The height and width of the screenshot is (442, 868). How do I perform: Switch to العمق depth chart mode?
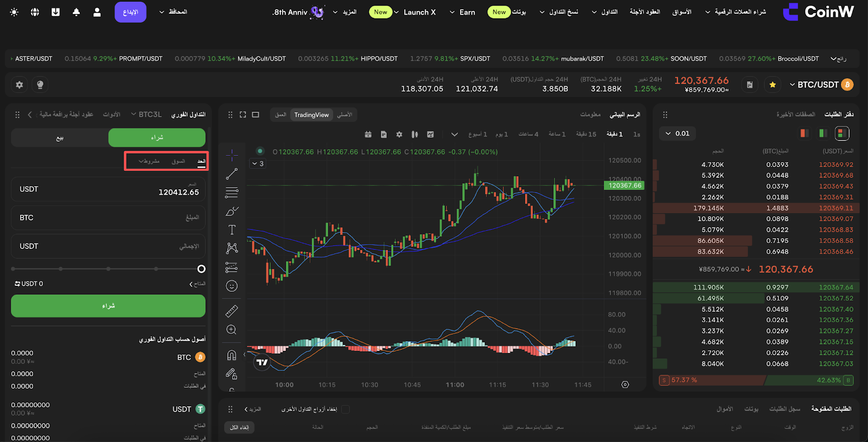pos(280,115)
